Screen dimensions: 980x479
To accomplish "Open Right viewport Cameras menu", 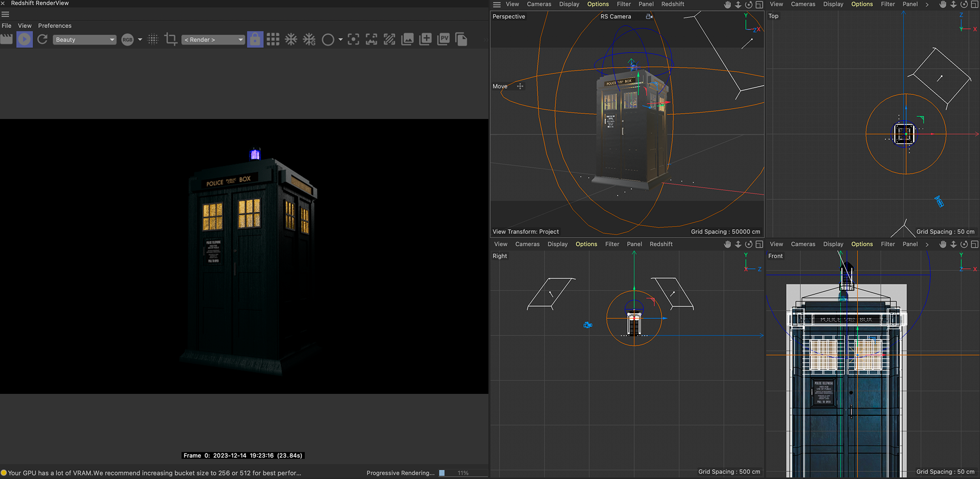I will pyautogui.click(x=527, y=244).
